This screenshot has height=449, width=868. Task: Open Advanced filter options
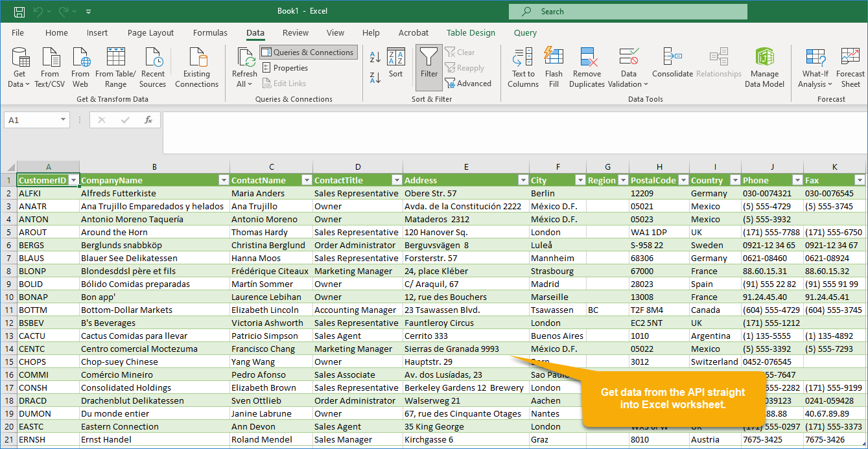pyautogui.click(x=468, y=84)
